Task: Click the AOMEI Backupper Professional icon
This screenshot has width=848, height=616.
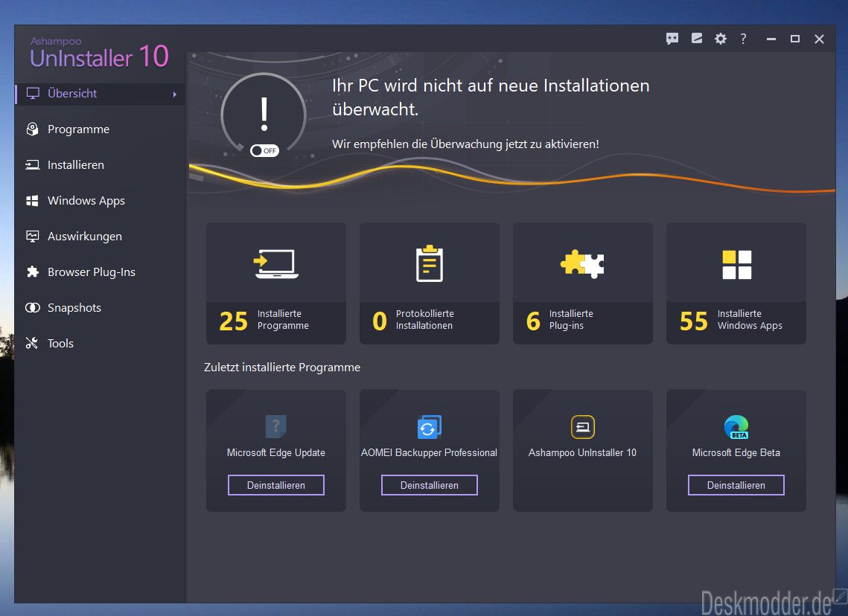Action: point(430,427)
